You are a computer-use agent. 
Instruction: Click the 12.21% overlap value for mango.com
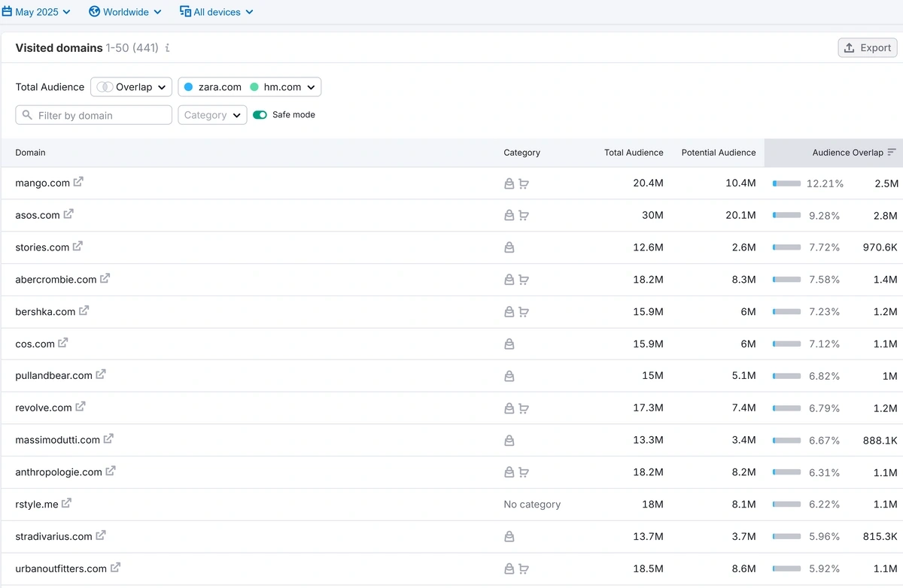pos(825,183)
